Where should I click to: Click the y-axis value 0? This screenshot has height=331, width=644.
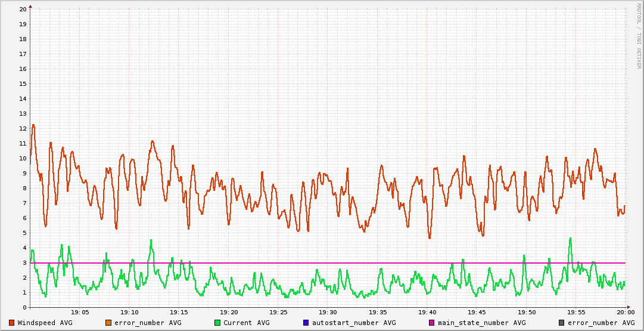[x=24, y=307]
